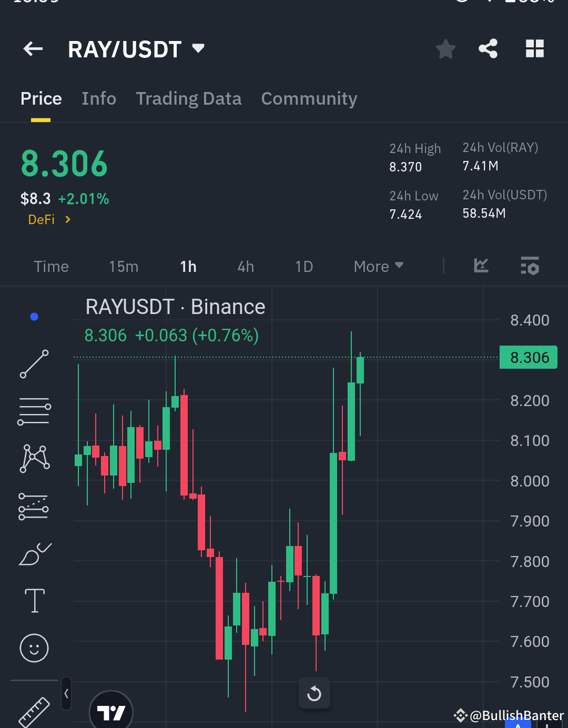Switch to the Trading Data tab
This screenshot has width=568, height=728.
tap(189, 99)
